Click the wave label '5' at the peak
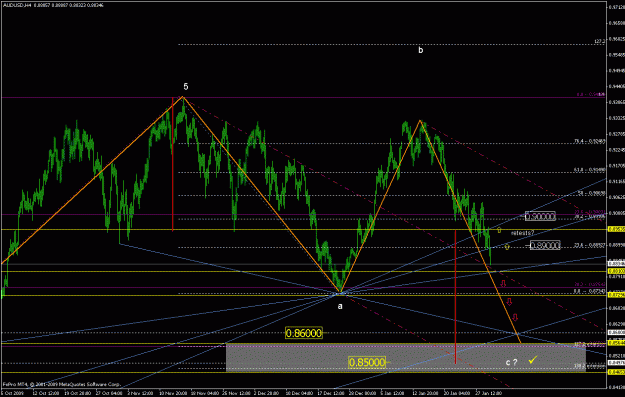 click(x=186, y=86)
